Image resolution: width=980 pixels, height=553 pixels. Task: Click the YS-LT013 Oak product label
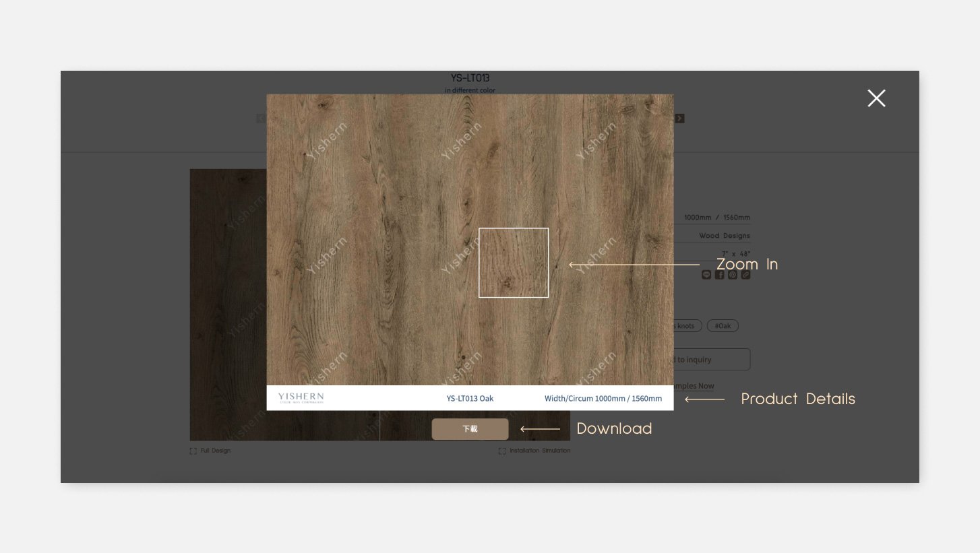(x=470, y=399)
